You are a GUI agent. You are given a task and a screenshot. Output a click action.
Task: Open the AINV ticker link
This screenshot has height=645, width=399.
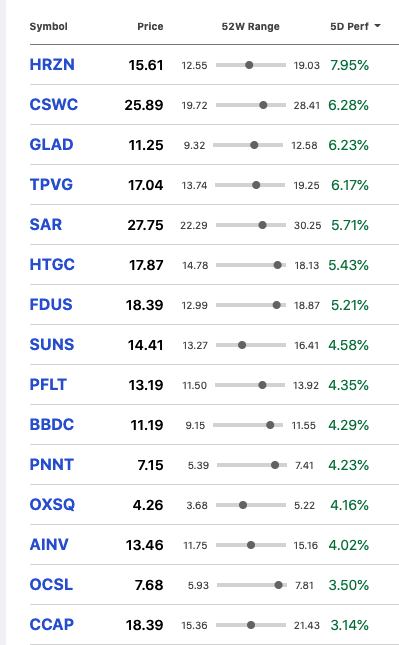[49, 545]
